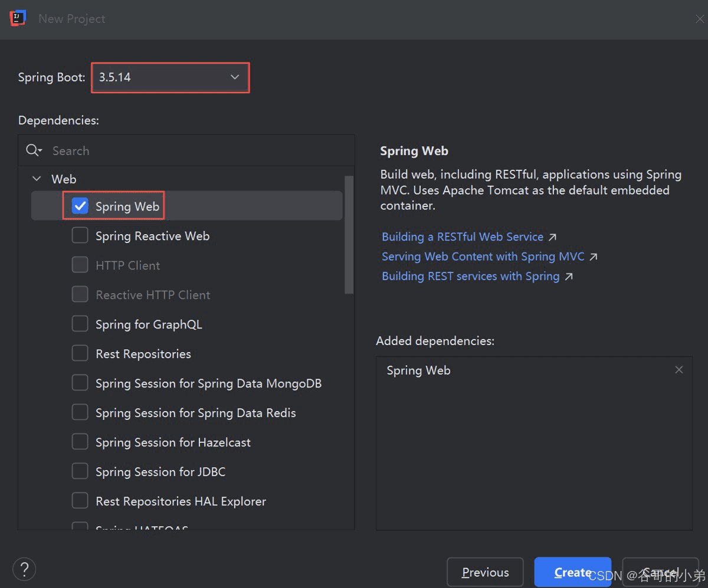Enable Spring Session for Hazelcast
708x588 pixels.
coord(80,442)
